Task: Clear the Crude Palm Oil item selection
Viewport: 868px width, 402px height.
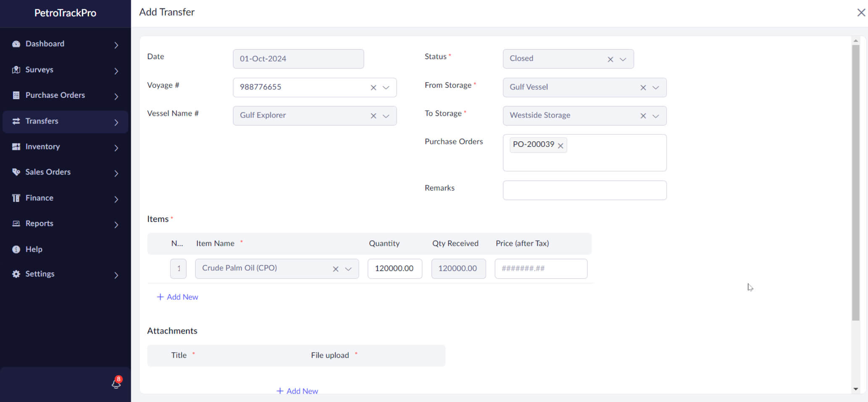Action: pyautogui.click(x=335, y=269)
